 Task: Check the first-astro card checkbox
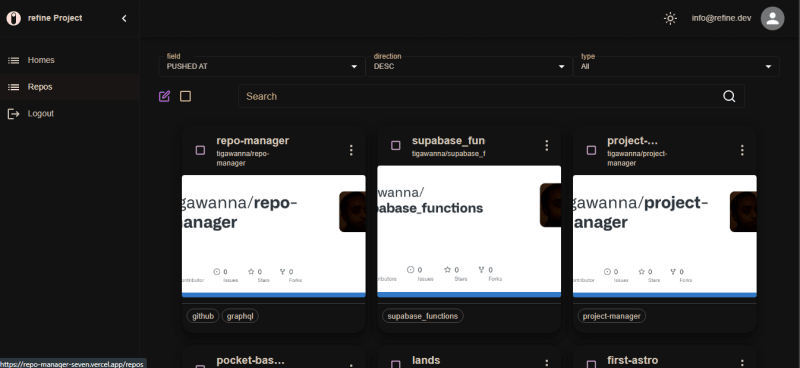pos(591,364)
